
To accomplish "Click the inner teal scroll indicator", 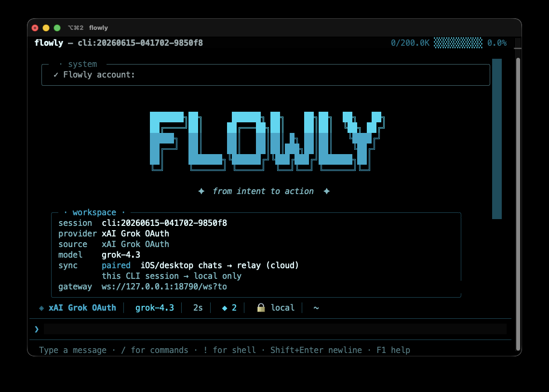I will tap(497, 139).
